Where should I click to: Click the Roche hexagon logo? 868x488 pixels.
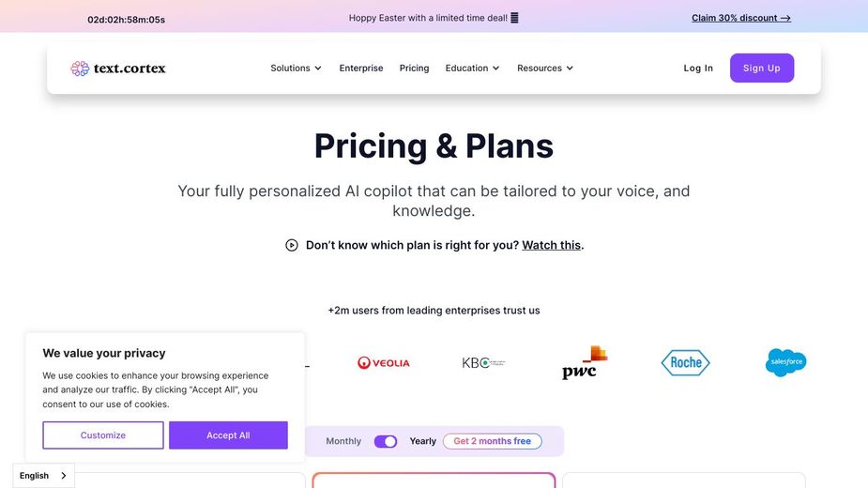(x=685, y=362)
